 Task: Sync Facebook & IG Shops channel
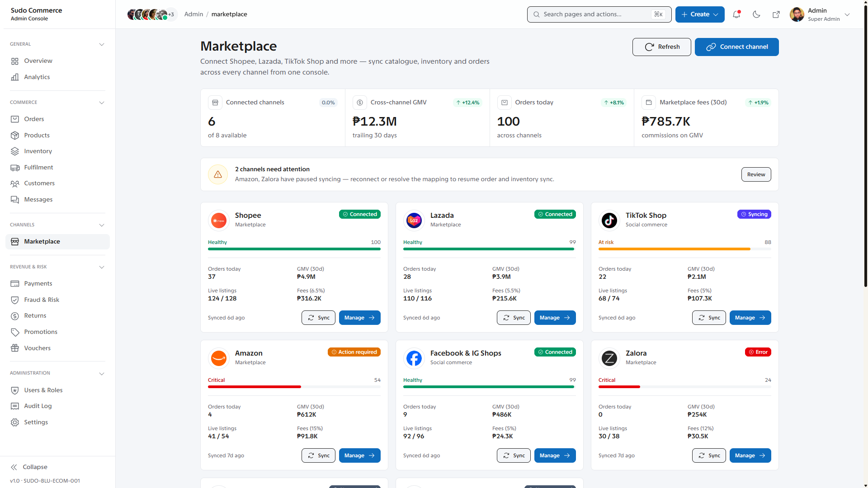pos(514,455)
